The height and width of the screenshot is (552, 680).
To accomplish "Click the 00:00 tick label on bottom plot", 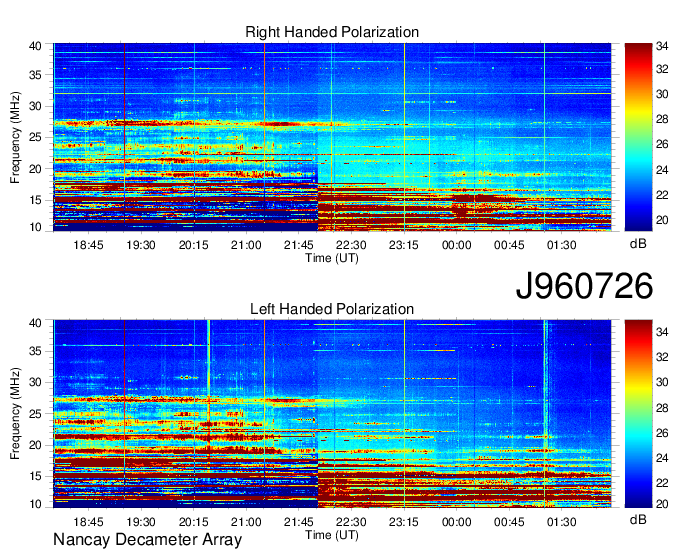I will (x=457, y=522).
